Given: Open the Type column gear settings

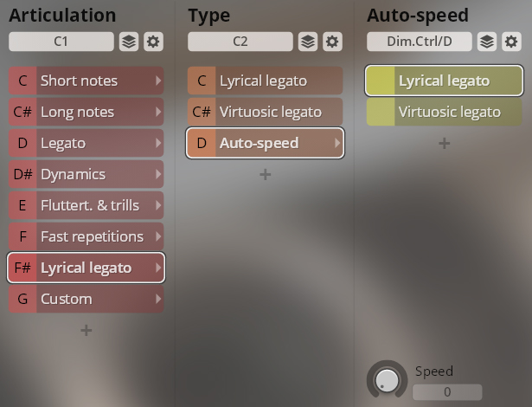Looking at the screenshot, I should (332, 42).
